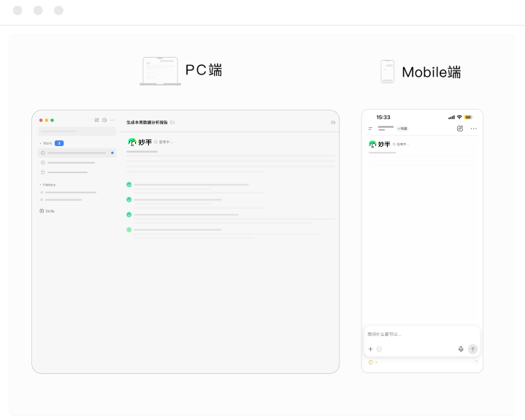Click the microphone voice input icon

[461, 349]
